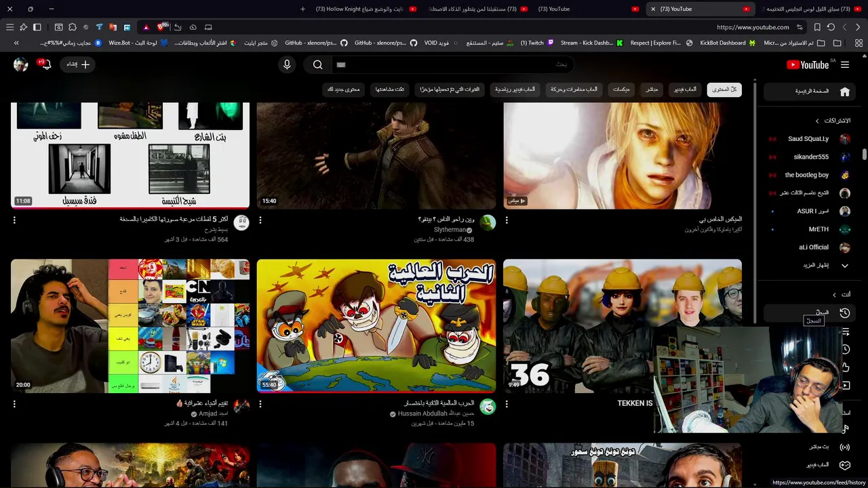Click the search magnifier button
Viewport: 868px width, 488px height.
(x=317, y=64)
